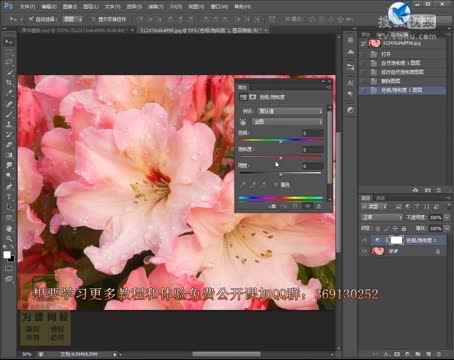The image size is (454, 360).
Task: Collapse the Properties panel with double arrows
Action: click(323, 81)
